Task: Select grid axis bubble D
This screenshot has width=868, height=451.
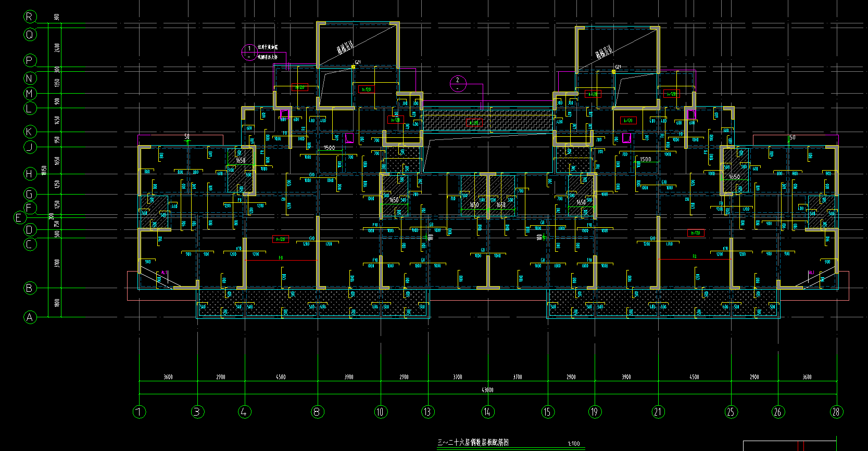Action: (x=30, y=229)
